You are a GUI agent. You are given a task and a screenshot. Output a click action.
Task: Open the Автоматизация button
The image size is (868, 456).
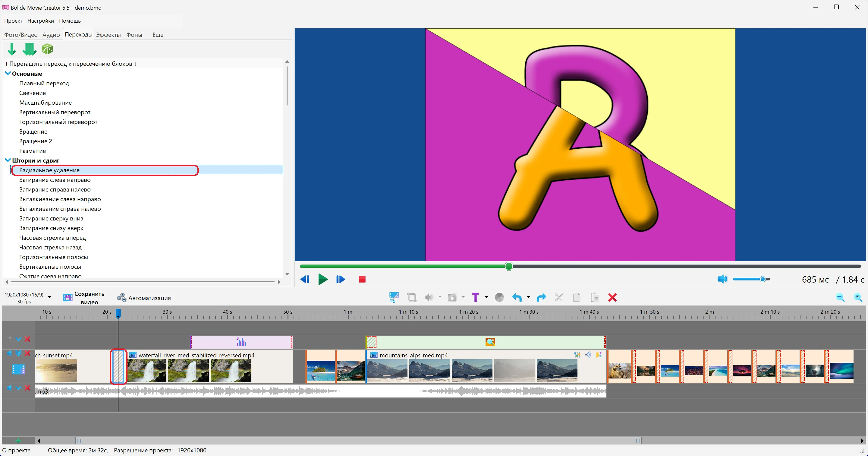pyautogui.click(x=144, y=298)
